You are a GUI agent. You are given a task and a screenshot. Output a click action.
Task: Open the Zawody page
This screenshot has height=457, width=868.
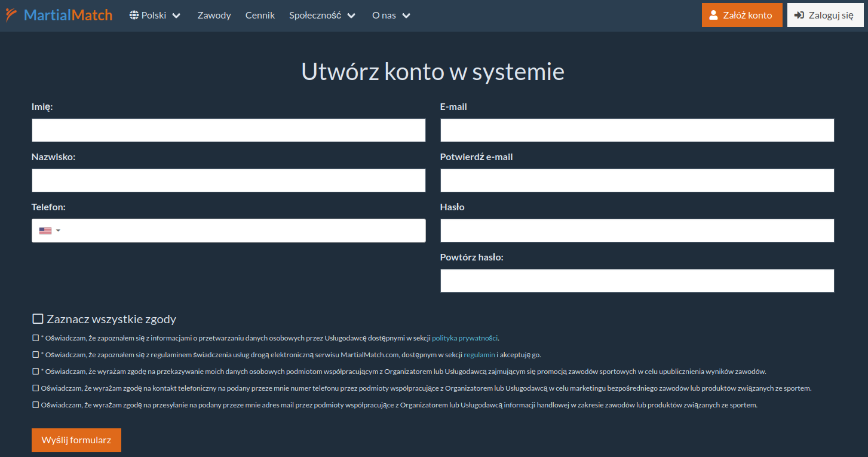click(214, 16)
